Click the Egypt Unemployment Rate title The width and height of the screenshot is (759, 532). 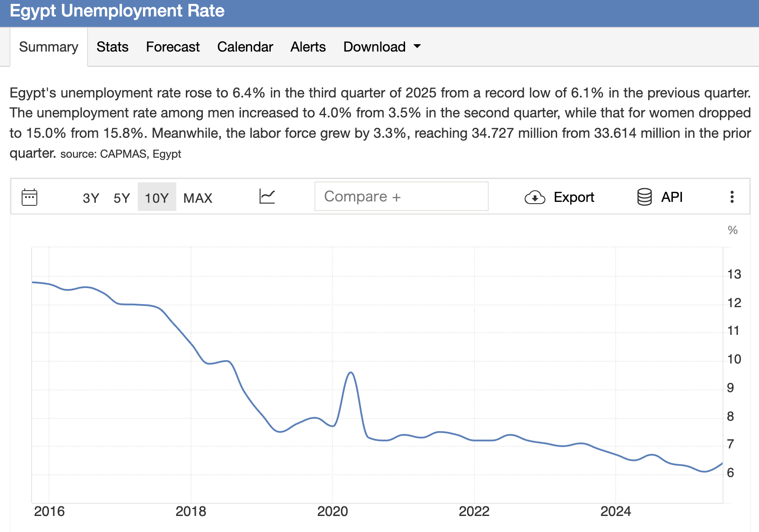[x=117, y=11]
